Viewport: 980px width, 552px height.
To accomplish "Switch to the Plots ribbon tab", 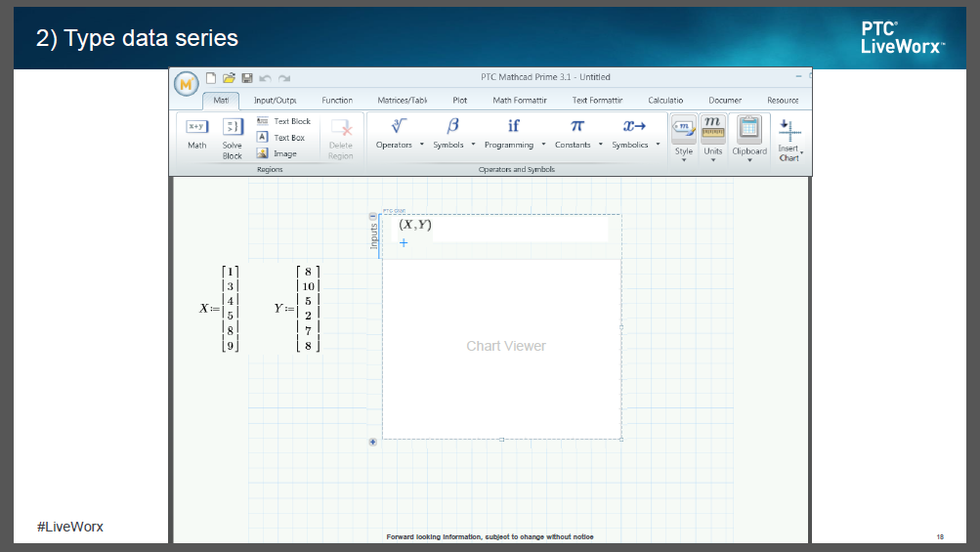I will tap(459, 100).
